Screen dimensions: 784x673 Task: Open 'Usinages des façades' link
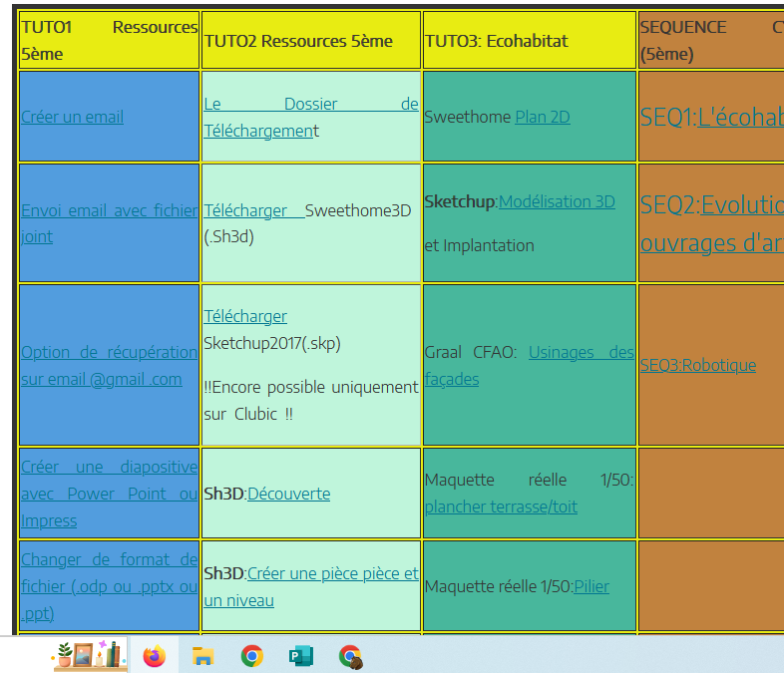(529, 366)
